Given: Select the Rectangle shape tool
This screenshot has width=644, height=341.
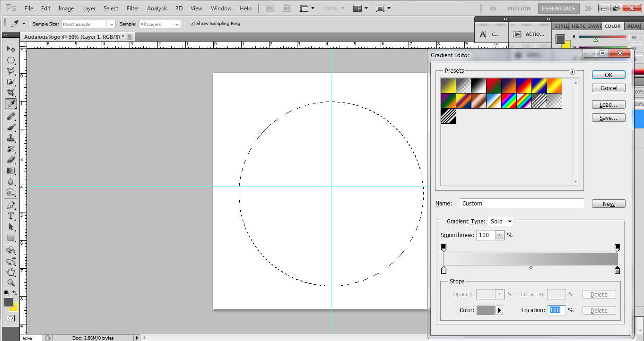Looking at the screenshot, I should click(11, 238).
